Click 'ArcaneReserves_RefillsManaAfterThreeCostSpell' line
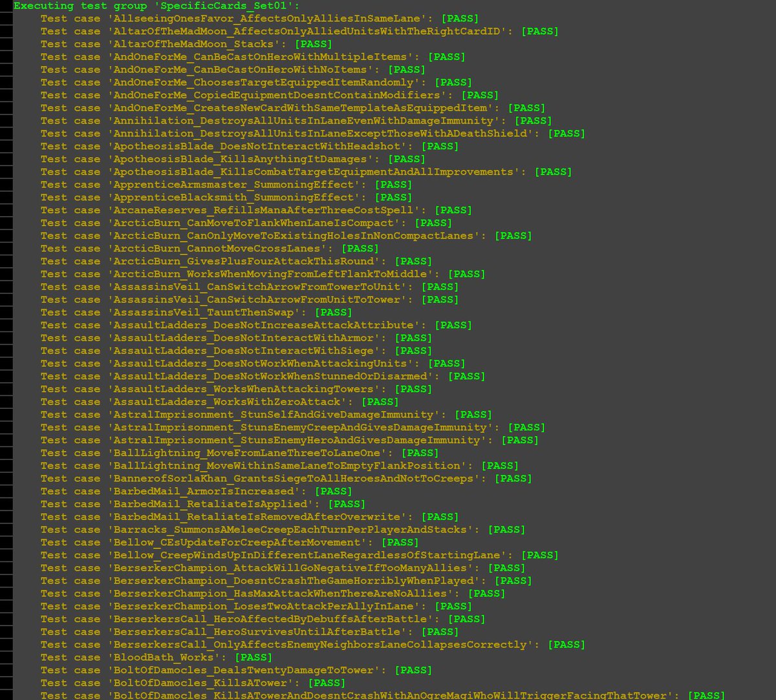Screen dimensions: 776x700 (256, 210)
